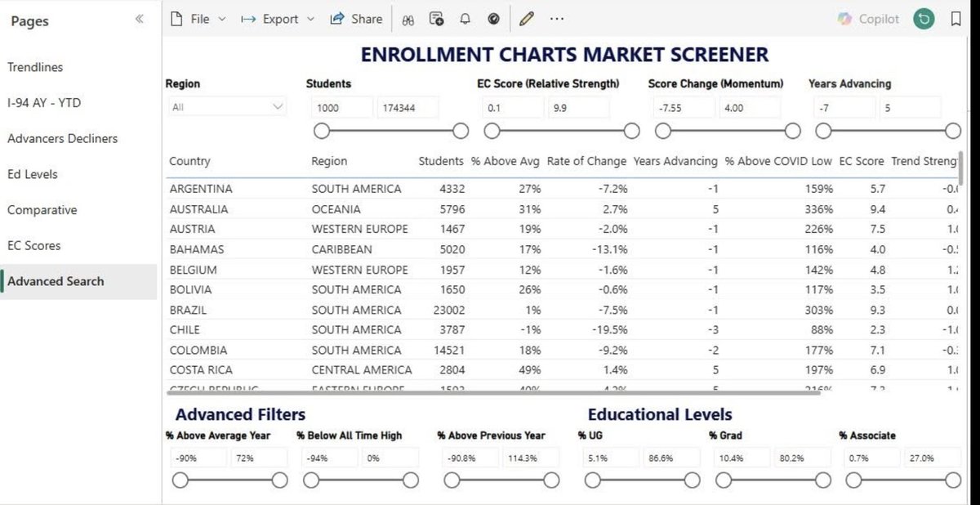
Task: Open the EC Scores page
Action: [34, 245]
